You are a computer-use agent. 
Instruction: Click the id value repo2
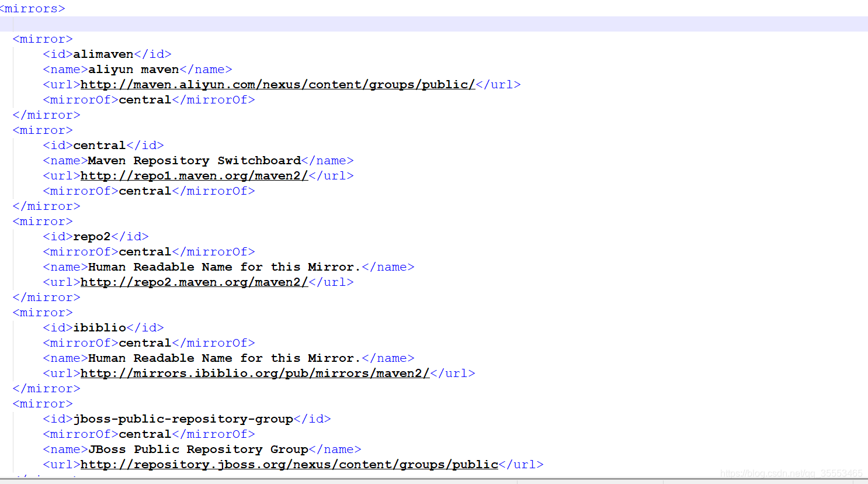(x=92, y=237)
